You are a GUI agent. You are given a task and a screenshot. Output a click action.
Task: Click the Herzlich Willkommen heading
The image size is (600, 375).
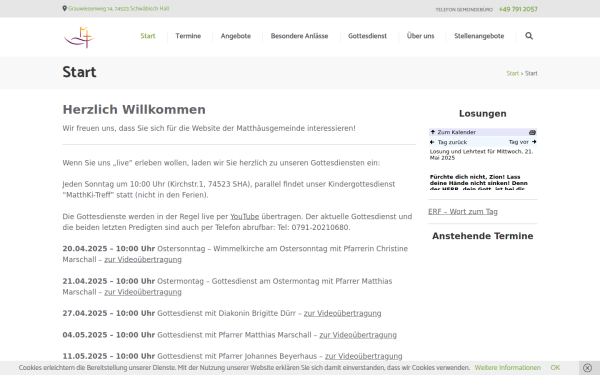click(x=134, y=109)
